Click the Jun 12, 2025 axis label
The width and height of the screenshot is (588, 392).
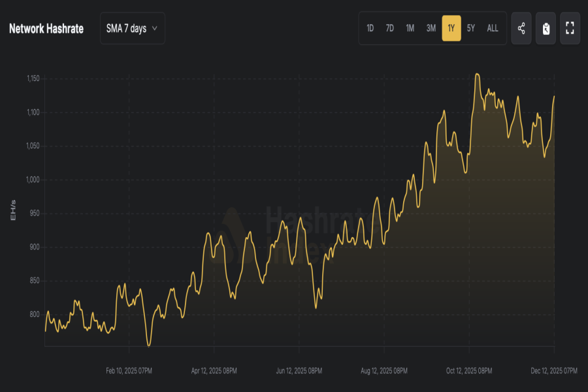(x=299, y=370)
